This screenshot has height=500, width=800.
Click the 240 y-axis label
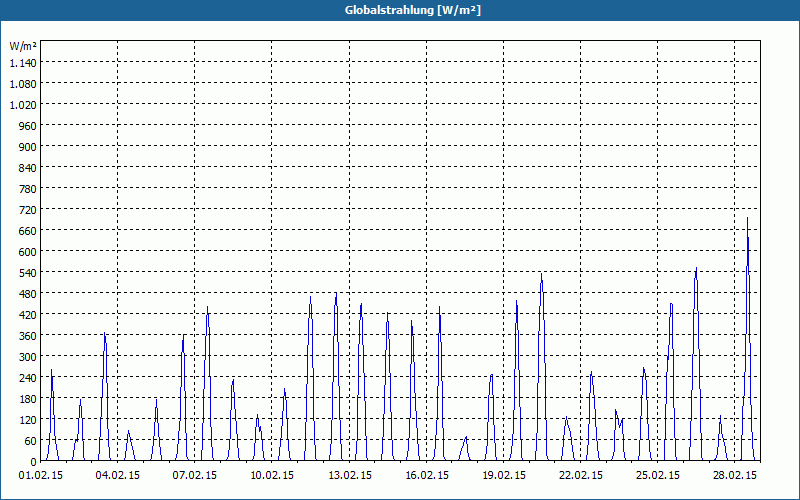[x=28, y=378]
